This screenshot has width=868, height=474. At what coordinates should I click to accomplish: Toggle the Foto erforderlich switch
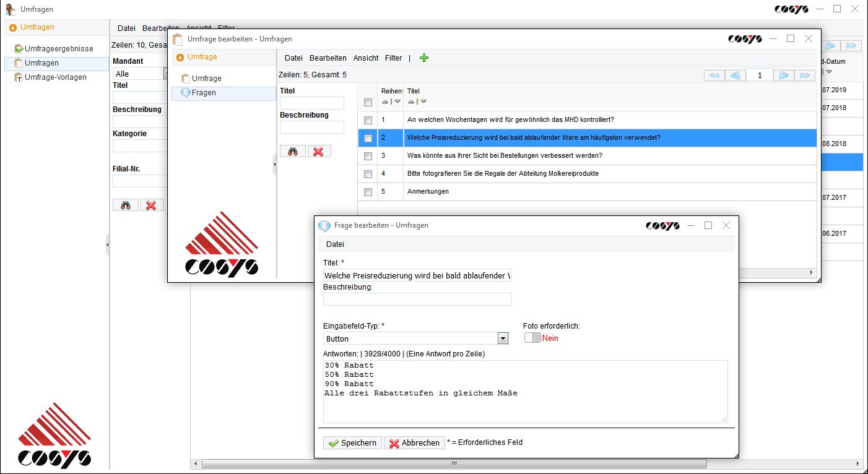[532, 338]
